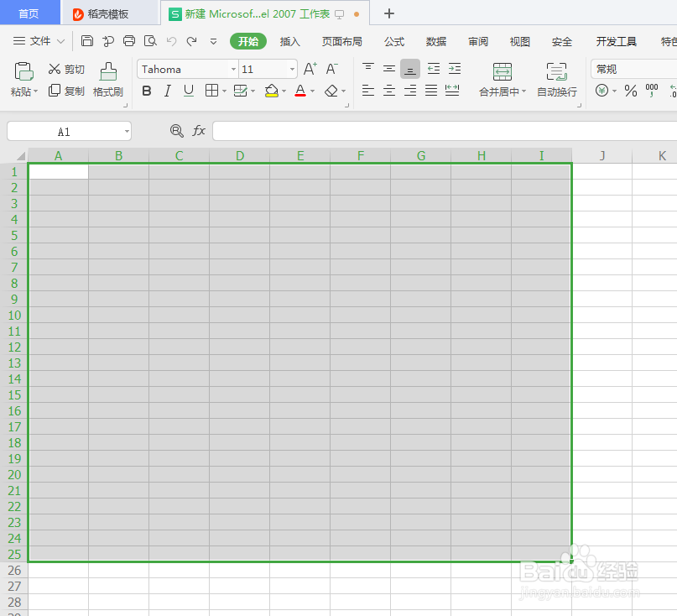This screenshot has height=616, width=677.
Task: Click the currency yen format icon
Action: pos(601,91)
